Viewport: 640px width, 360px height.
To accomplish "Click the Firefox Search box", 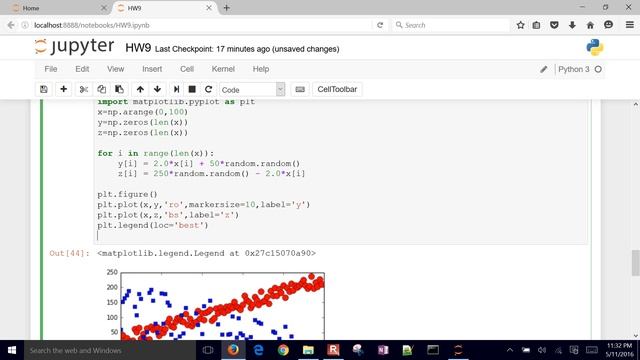I will (x=451, y=25).
